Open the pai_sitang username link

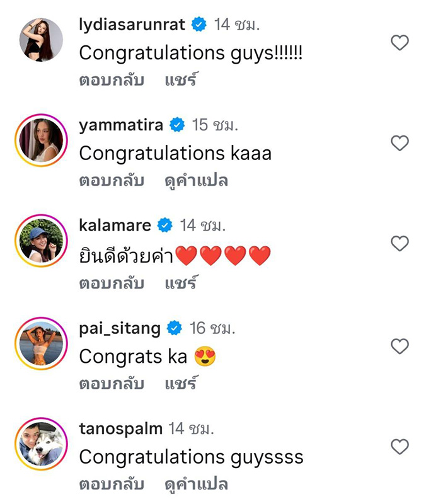coord(120,329)
